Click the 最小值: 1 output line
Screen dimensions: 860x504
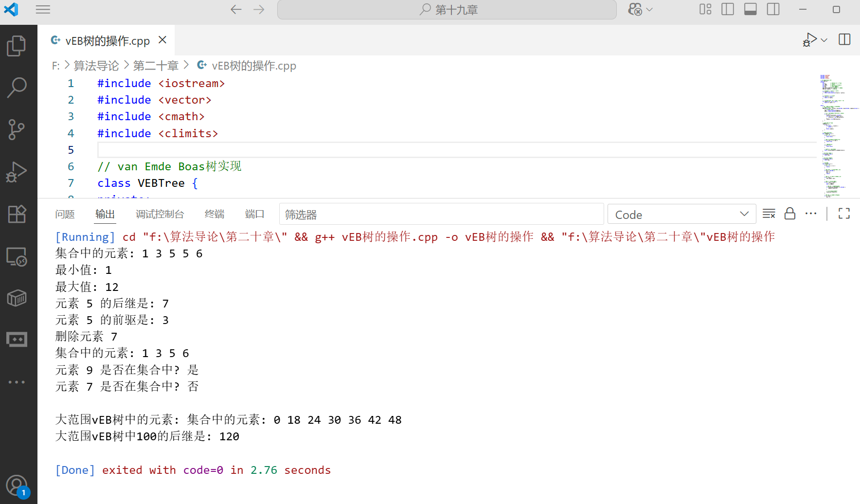tap(83, 270)
